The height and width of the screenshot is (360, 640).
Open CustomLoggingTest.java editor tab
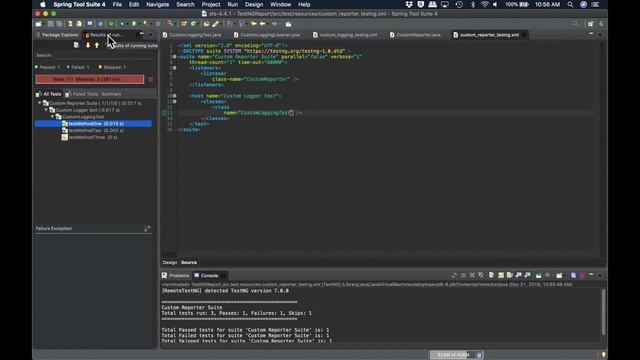pos(192,35)
